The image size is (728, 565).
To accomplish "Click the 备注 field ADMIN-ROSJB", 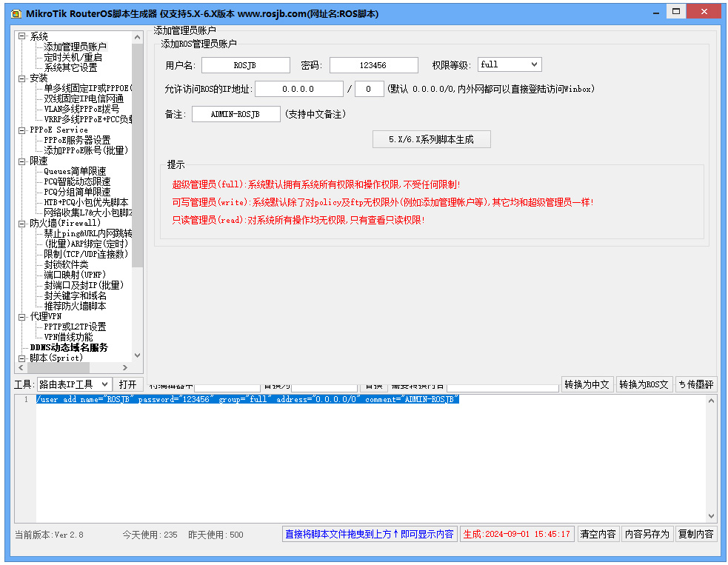I will coord(236,114).
